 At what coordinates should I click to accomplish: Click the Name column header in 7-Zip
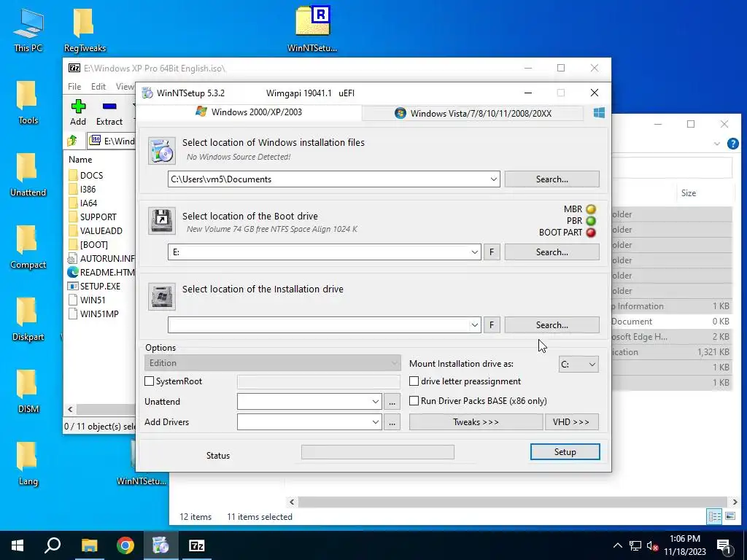[x=80, y=160]
